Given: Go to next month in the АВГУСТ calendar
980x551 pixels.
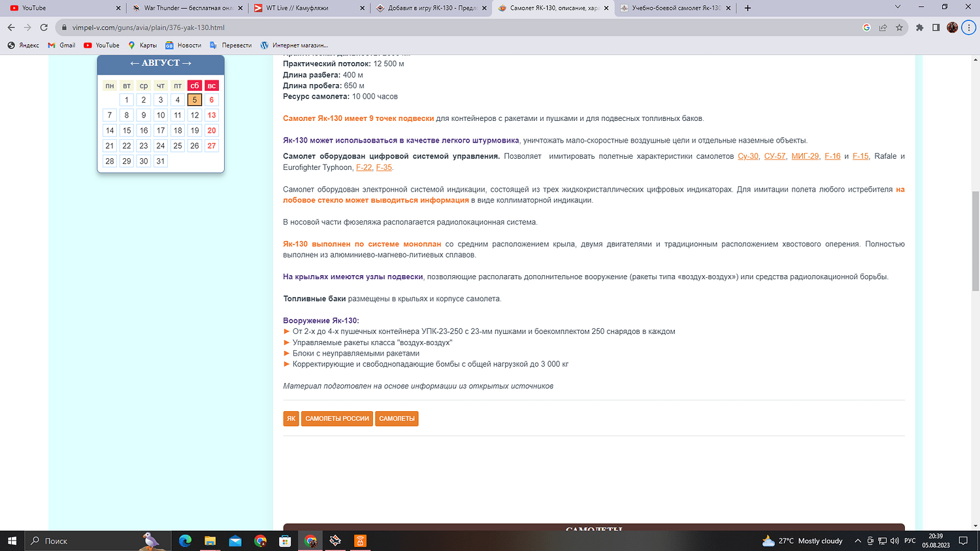Looking at the screenshot, I should [187, 63].
